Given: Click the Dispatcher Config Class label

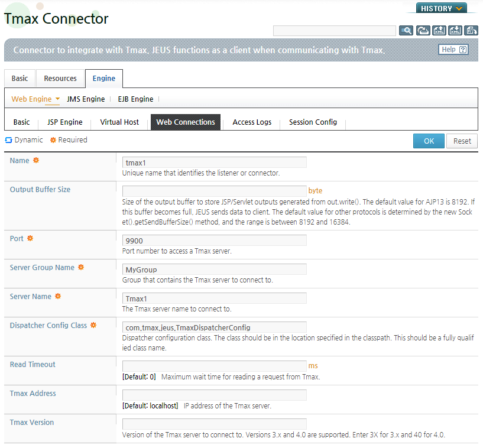Looking at the screenshot, I should [48, 326].
